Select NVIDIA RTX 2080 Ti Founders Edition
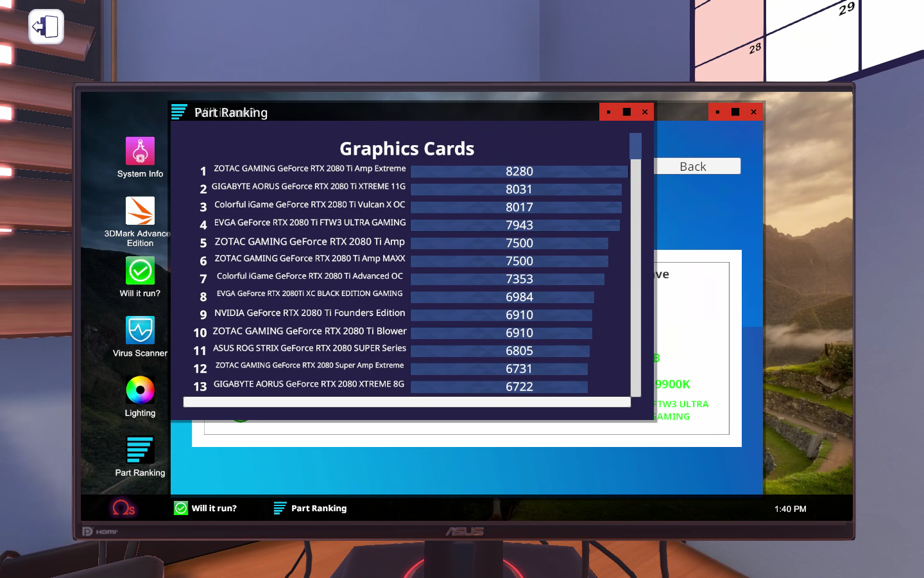 pos(310,313)
